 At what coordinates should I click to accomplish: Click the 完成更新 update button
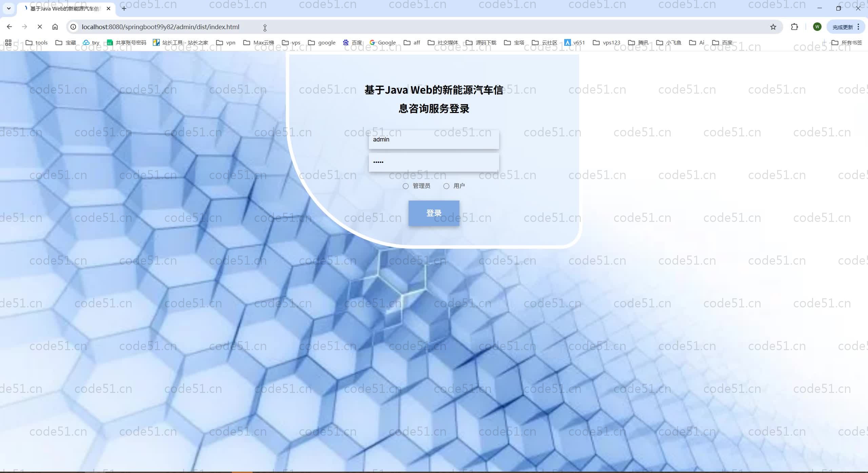[x=843, y=27]
